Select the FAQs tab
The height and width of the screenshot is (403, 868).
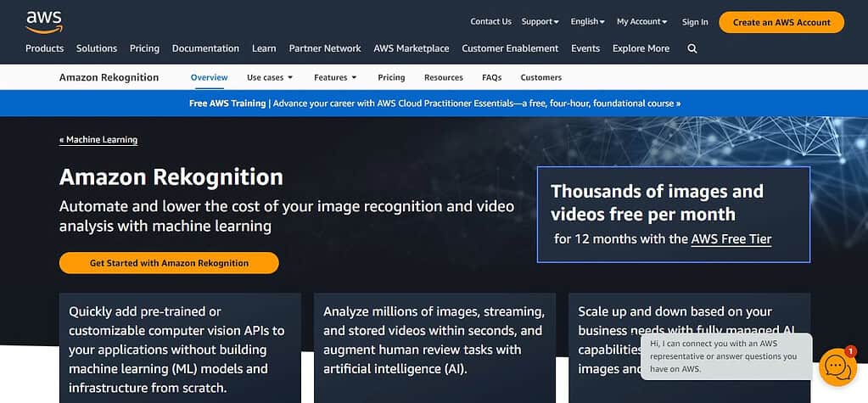tap(491, 77)
